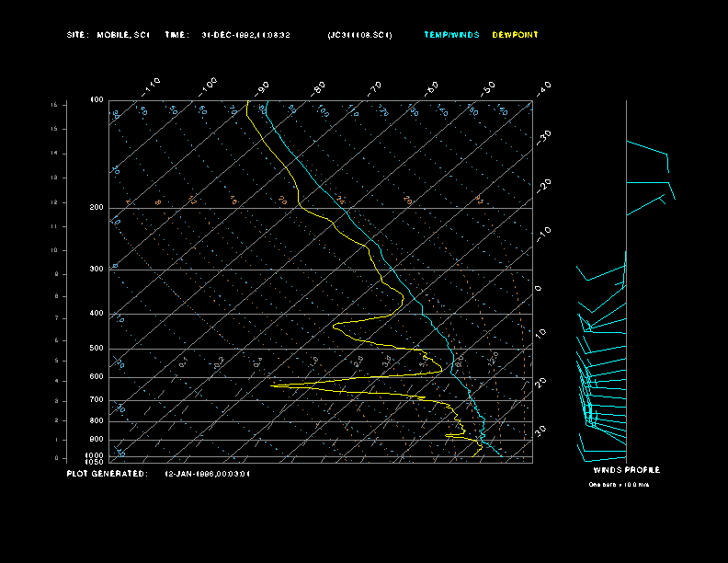The width and height of the screenshot is (728, 563).
Task: Click isotherm label "-110" above the chart
Action: 151,87
